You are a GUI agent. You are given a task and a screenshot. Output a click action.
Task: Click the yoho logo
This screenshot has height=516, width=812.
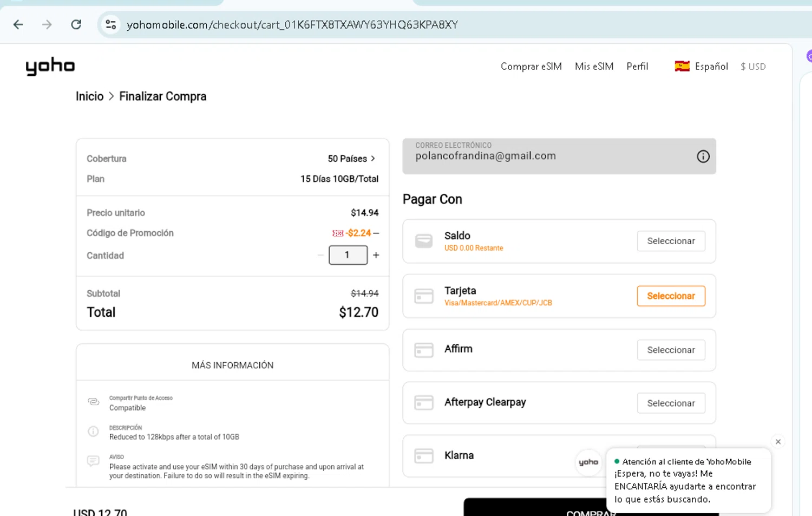[50, 66]
